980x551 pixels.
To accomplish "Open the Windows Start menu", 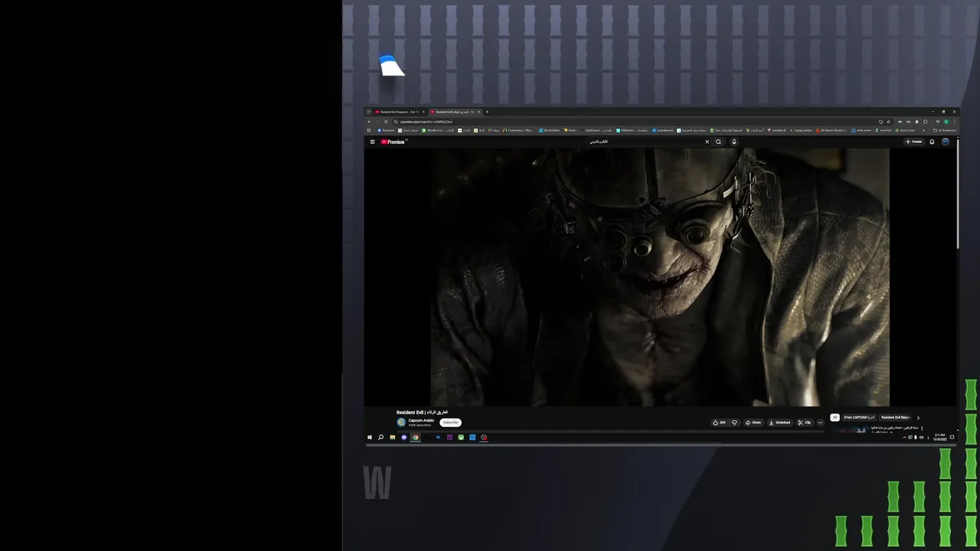I will 370,437.
